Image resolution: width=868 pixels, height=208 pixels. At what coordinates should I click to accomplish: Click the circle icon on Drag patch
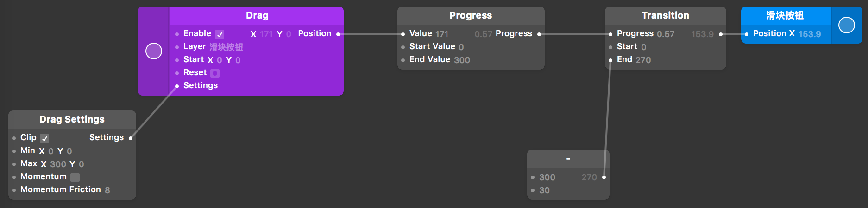(154, 51)
